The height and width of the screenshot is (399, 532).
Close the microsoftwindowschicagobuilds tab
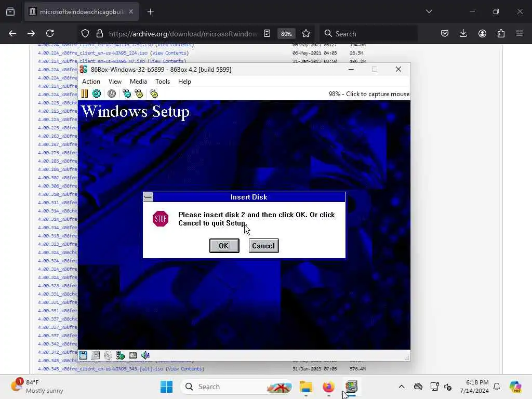coord(131,11)
